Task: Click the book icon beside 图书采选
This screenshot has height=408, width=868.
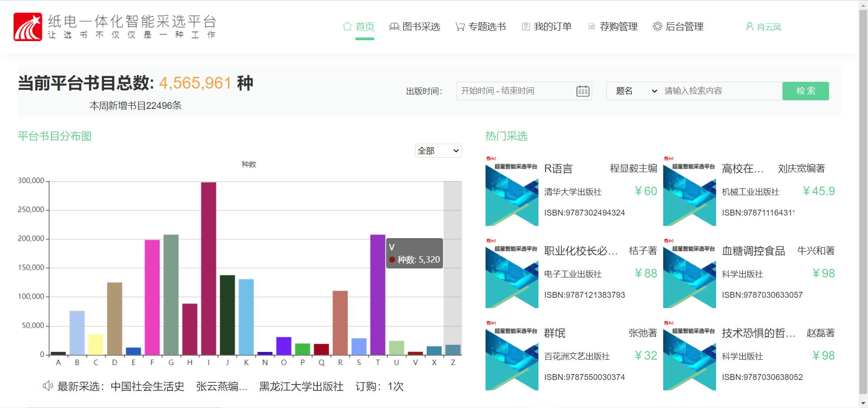Action: [394, 27]
